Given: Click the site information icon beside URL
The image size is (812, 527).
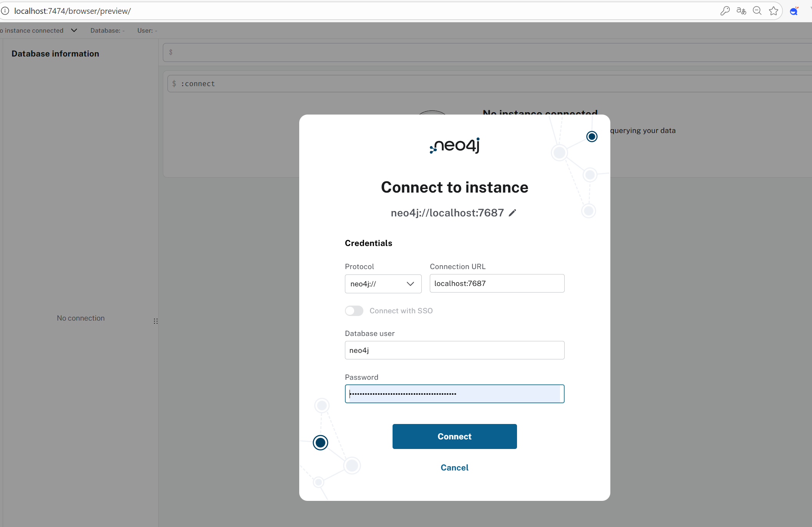Looking at the screenshot, I should point(5,11).
